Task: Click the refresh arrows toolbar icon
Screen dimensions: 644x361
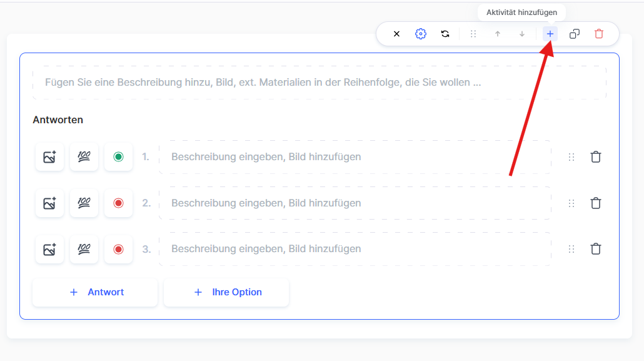Action: click(445, 34)
